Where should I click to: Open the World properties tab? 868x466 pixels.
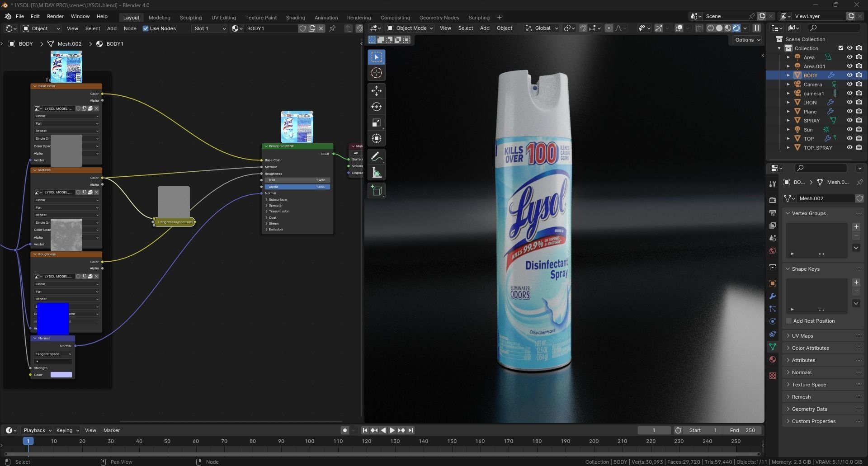pyautogui.click(x=772, y=251)
